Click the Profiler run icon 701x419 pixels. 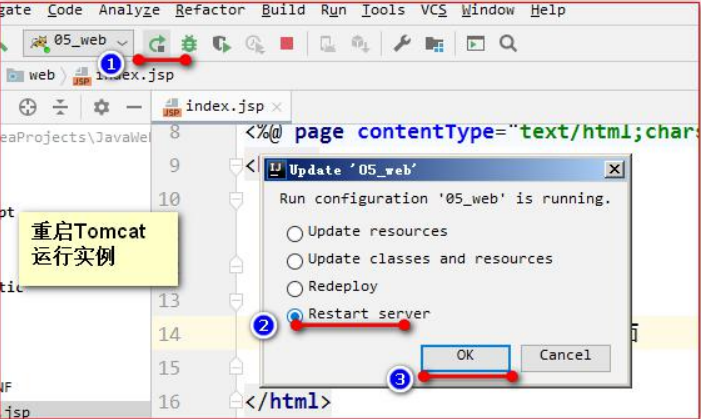point(255,44)
